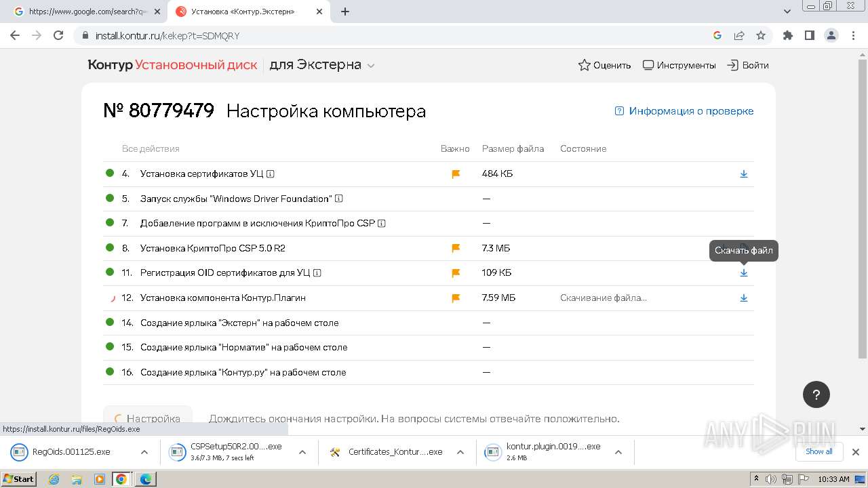Close the Google search tab

pos(158,12)
